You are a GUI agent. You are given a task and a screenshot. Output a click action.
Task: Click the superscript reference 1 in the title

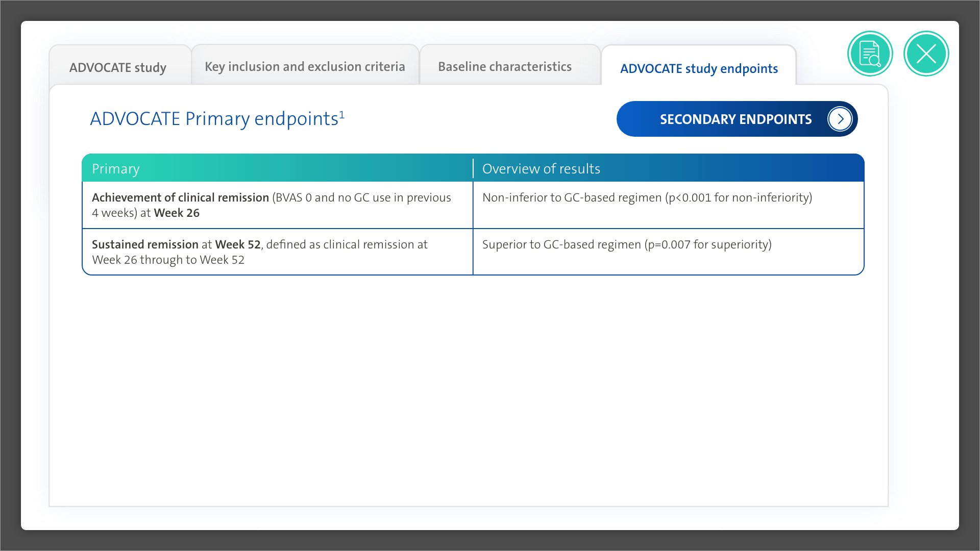tap(342, 114)
